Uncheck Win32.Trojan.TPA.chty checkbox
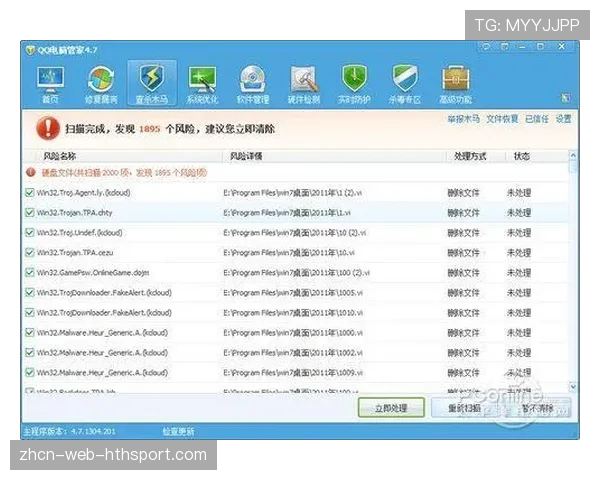Viewport: 600px width, 480px height. [29, 212]
